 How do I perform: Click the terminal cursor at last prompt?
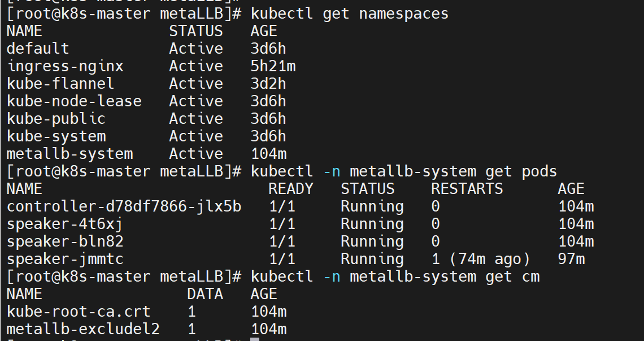(x=255, y=339)
